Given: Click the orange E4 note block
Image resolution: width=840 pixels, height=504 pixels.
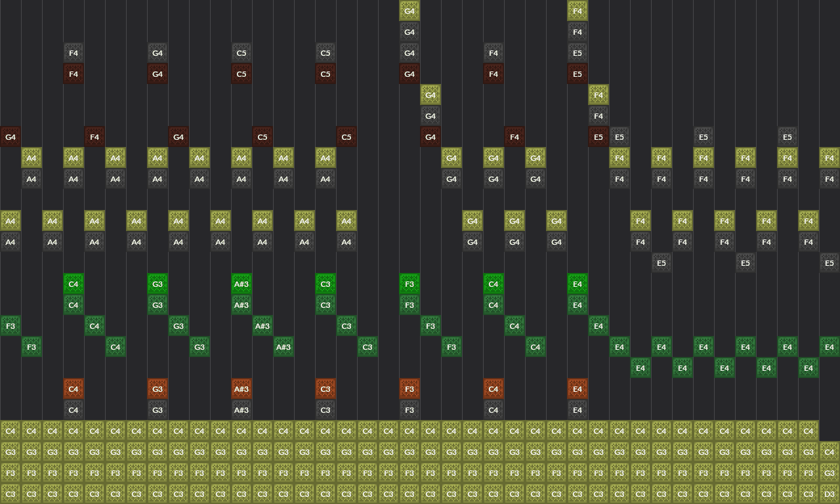Looking at the screenshot, I should tap(577, 389).
